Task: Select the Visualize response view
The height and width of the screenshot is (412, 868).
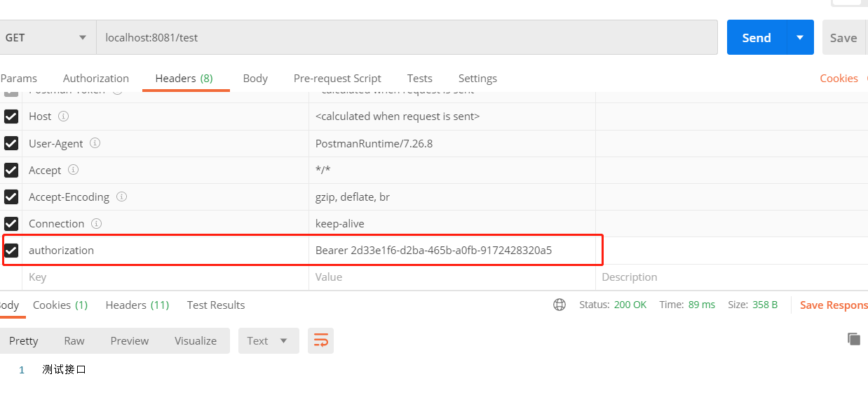Action: coord(196,340)
